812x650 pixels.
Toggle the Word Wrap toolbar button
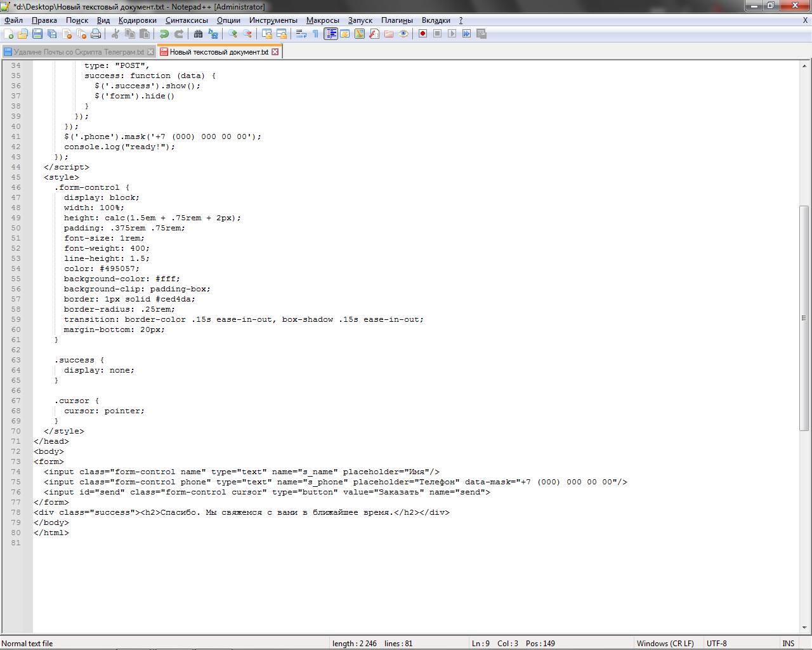click(x=301, y=34)
